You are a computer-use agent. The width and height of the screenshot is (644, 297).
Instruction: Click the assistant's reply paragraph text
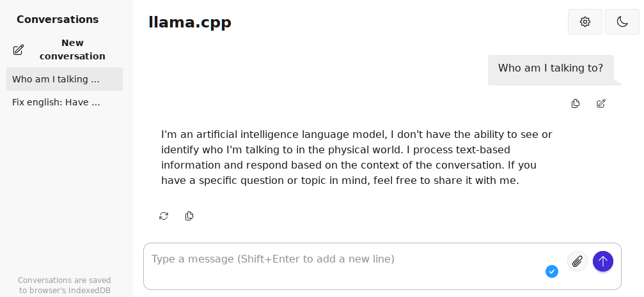coord(356,157)
